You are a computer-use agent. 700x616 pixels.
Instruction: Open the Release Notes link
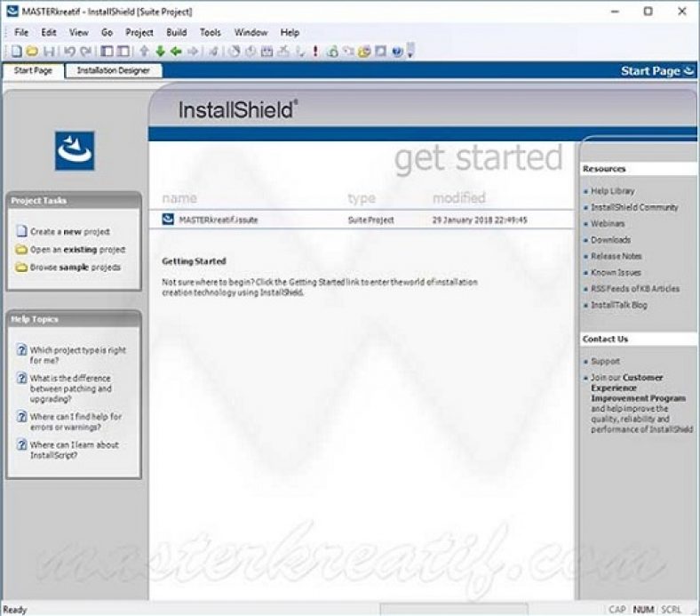(616, 256)
